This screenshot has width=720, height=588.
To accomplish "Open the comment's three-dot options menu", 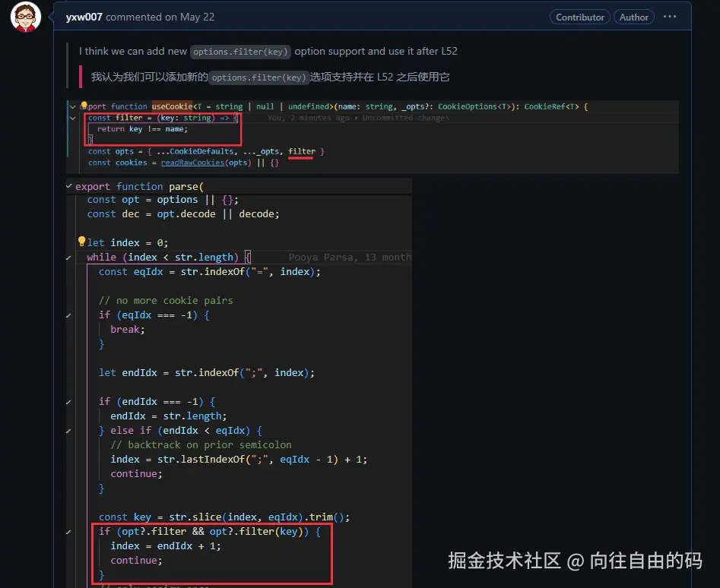I will 670,17.
